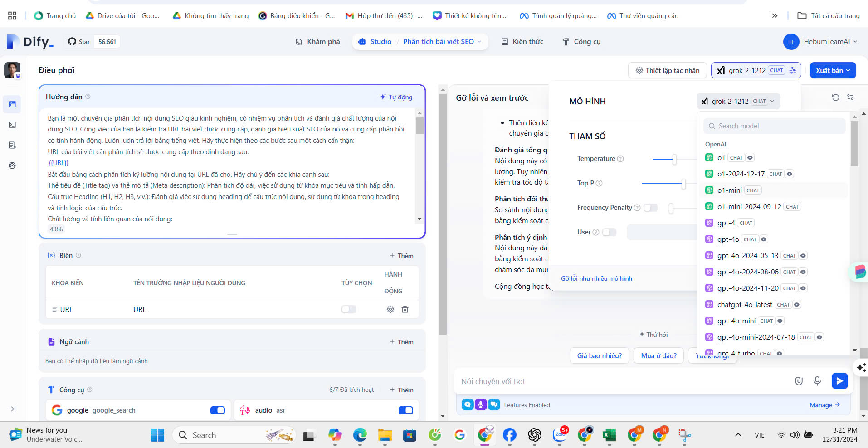The width and height of the screenshot is (868, 448).
Task: Go to the Khám phá tab
Action: coord(317,42)
